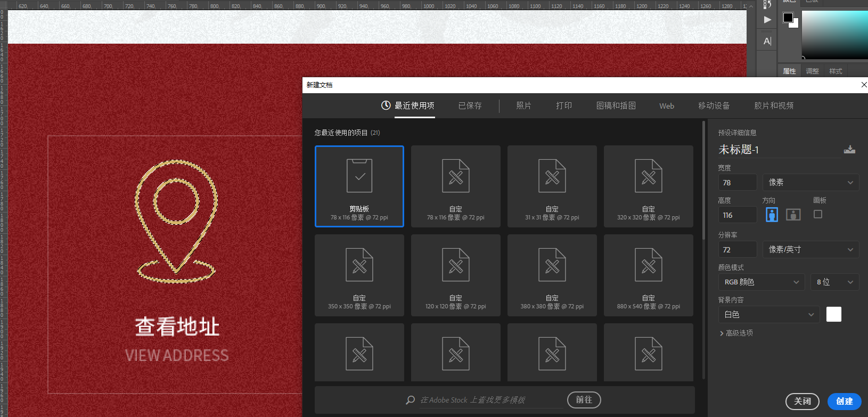Select the 自定 880 x 540 像素 preset

coord(649,275)
